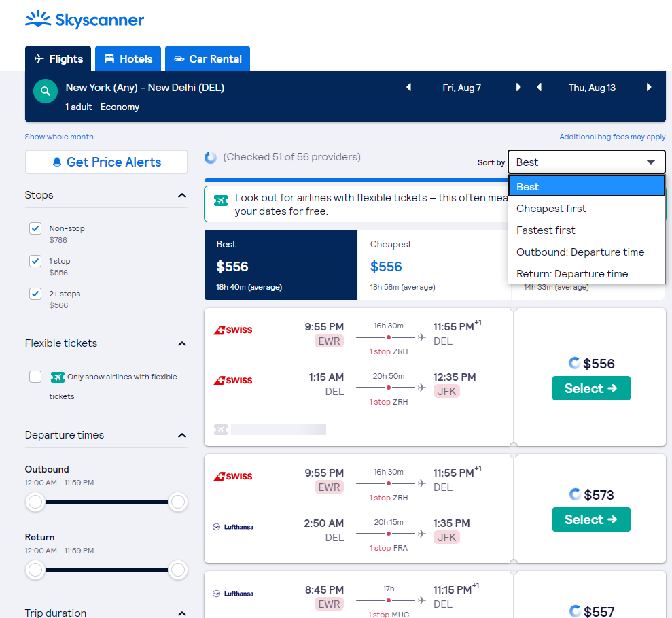Select the $573 SWISS and Lufthansa trip
This screenshot has height=618, width=672.
click(591, 519)
